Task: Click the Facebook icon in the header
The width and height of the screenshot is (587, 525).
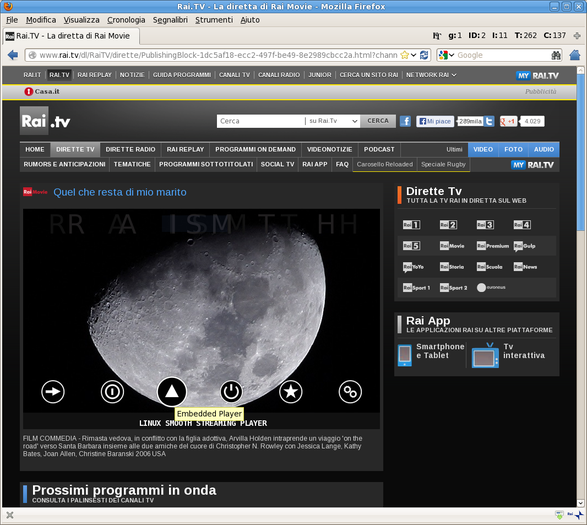Action: tap(405, 121)
